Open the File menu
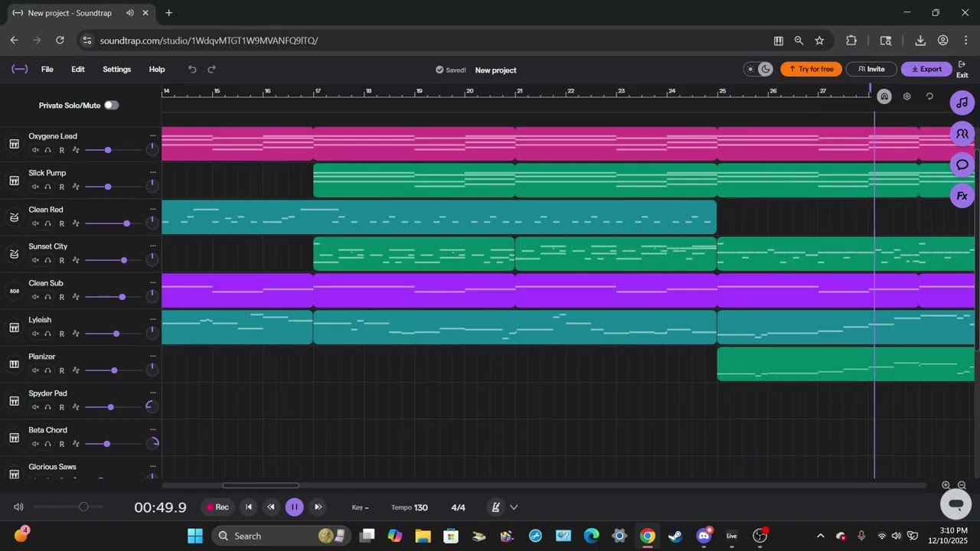The height and width of the screenshot is (551, 980). click(47, 70)
